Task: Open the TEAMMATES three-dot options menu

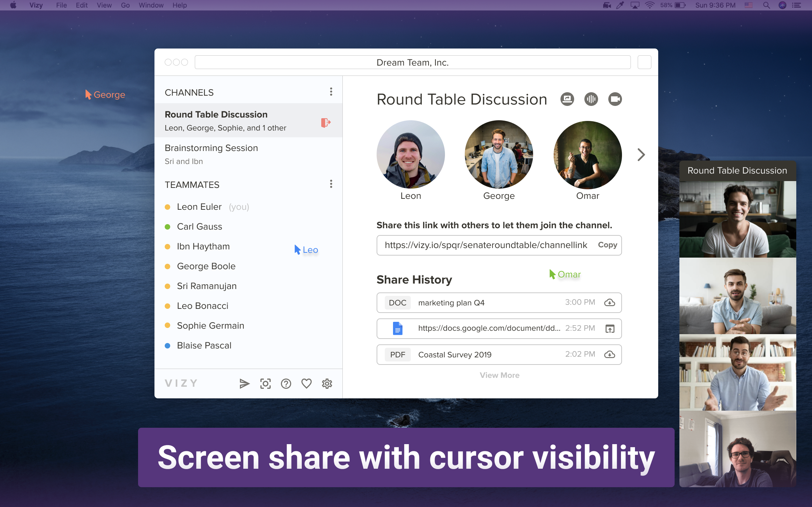Action: click(x=331, y=184)
